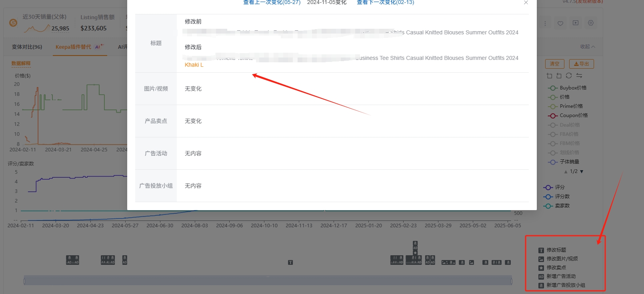Click the sales trend sparkline thumbnail
Viewport: 644px width, 294px height.
[x=36, y=28]
